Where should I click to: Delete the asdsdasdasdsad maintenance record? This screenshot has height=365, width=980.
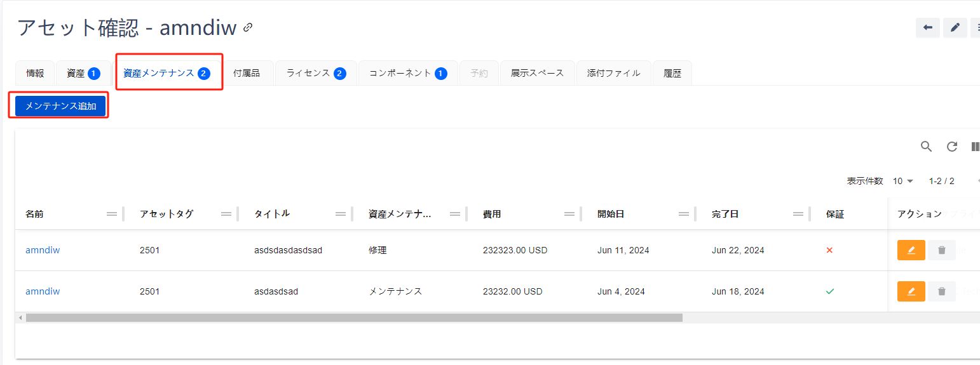pos(941,250)
